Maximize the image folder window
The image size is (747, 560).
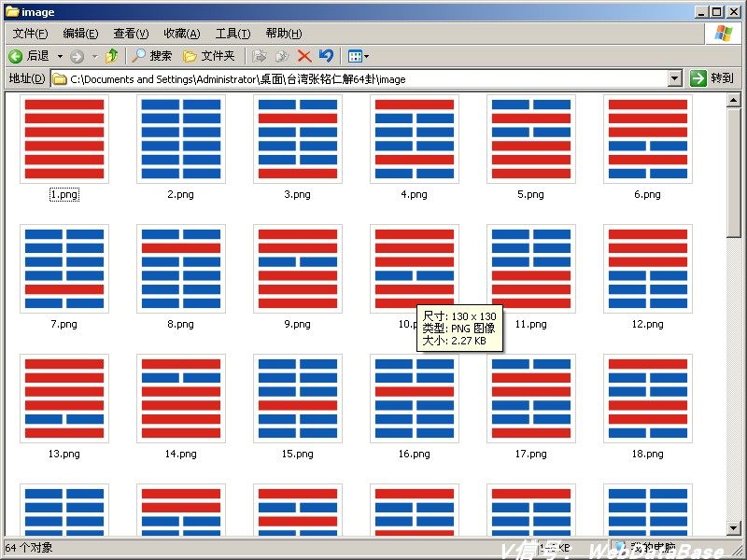pyautogui.click(x=717, y=12)
